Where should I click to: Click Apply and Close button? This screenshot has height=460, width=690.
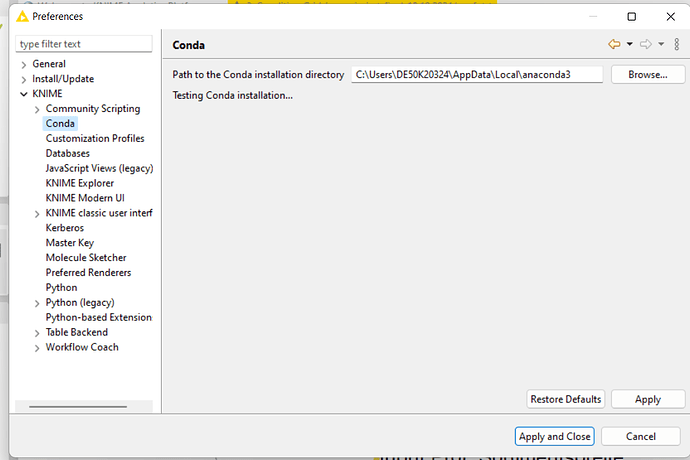554,436
